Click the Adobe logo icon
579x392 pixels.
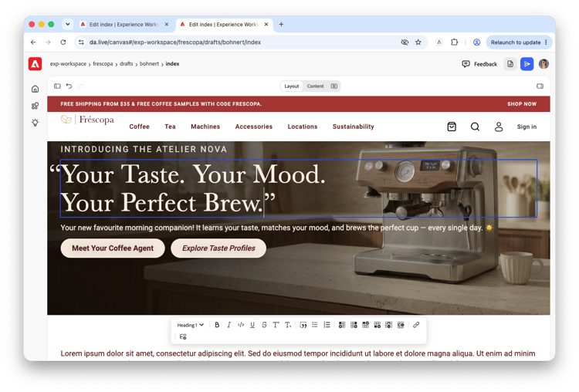coord(35,64)
